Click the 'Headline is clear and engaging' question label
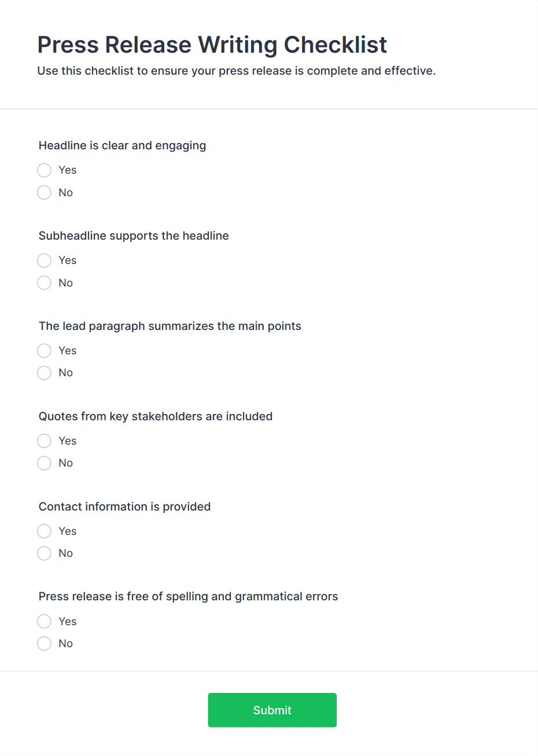 pos(122,146)
